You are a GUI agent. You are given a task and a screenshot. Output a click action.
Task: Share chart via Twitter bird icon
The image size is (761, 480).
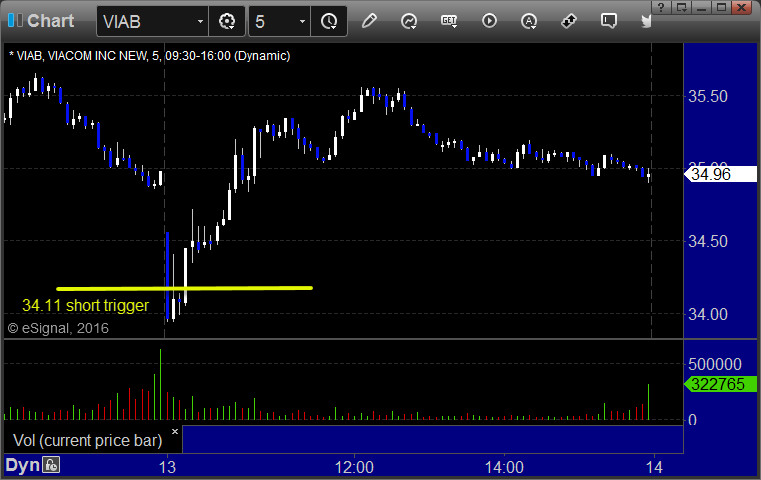[646, 21]
